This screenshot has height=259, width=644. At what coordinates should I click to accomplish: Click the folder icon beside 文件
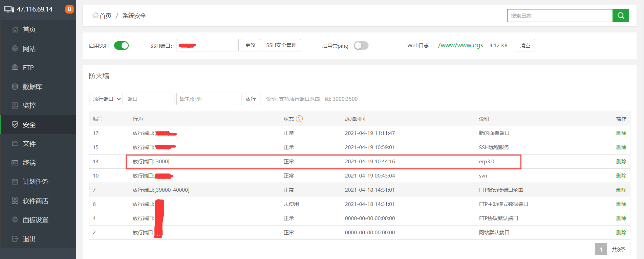[x=15, y=143]
